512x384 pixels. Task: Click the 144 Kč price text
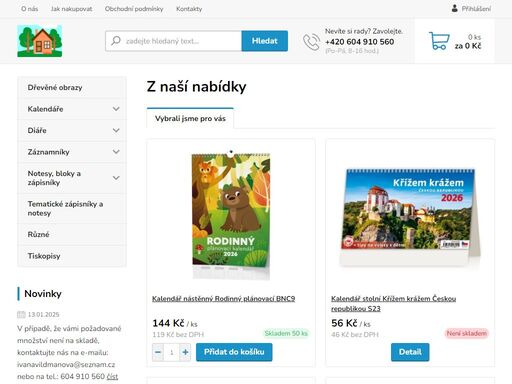click(x=168, y=323)
